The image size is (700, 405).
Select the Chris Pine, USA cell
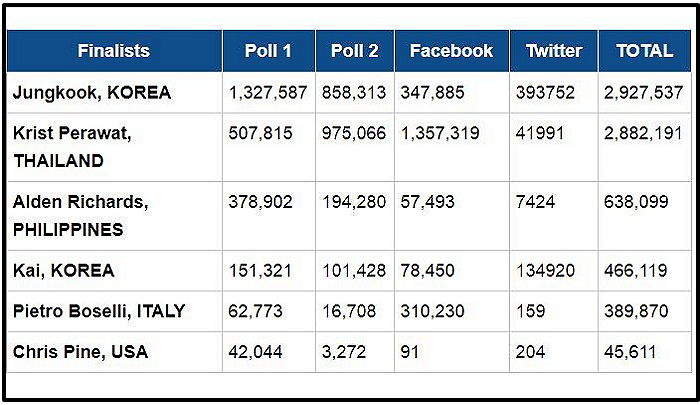point(78,352)
